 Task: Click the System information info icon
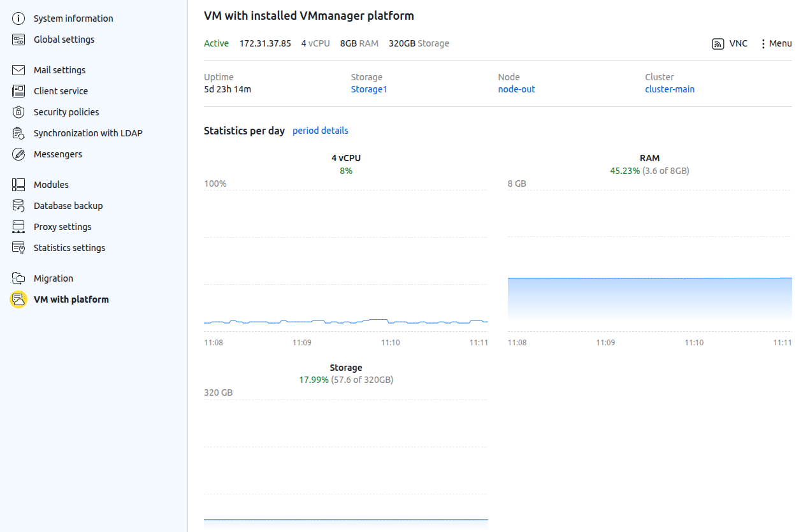pyautogui.click(x=18, y=18)
